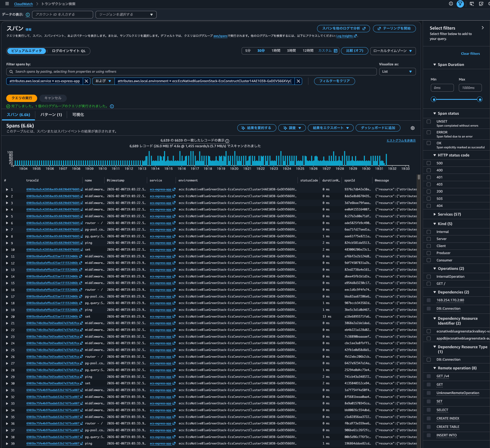490x448 pixels.
Task: Collapse the Select filters panel arrow
Action: (482, 28)
